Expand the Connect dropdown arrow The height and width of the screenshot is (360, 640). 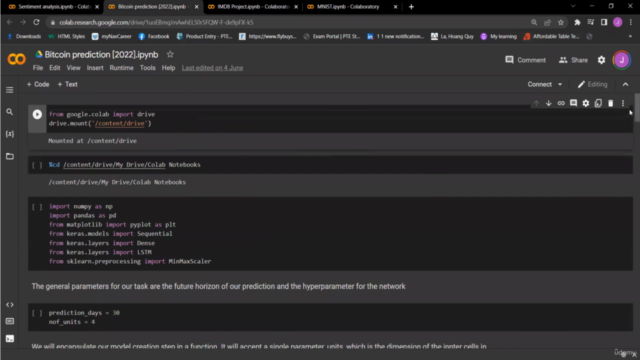560,84
